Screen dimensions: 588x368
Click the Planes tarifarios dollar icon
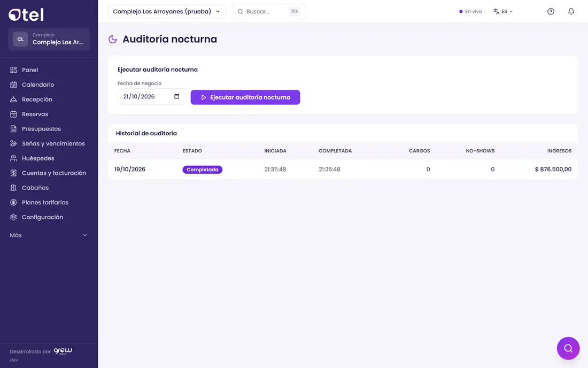[13, 202]
